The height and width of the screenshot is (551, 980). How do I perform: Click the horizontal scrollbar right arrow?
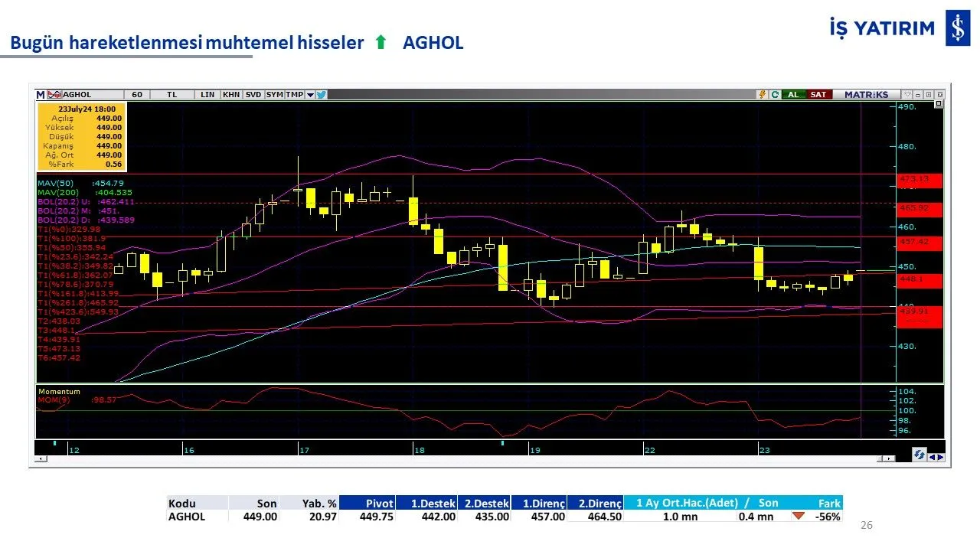(888, 458)
